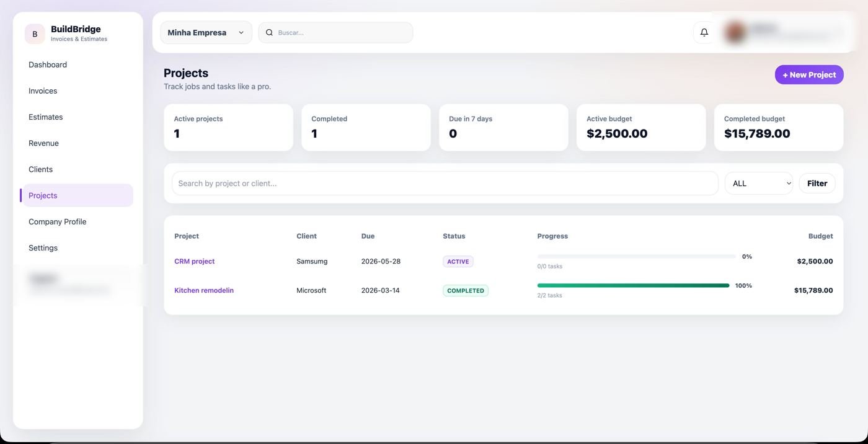The image size is (868, 444).
Task: Click the Kitchen remodelin progress bar
Action: tap(633, 285)
